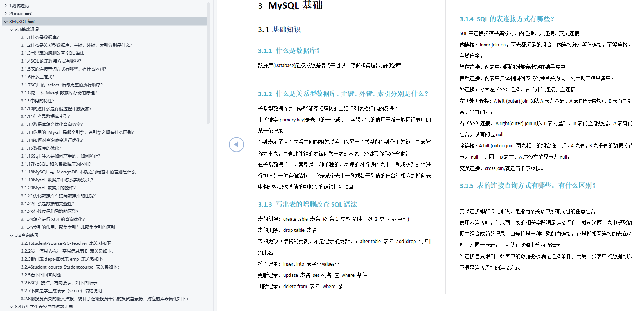Open 3.1.6什么三范式? bookmark
644x311 pixels.
click(38, 77)
